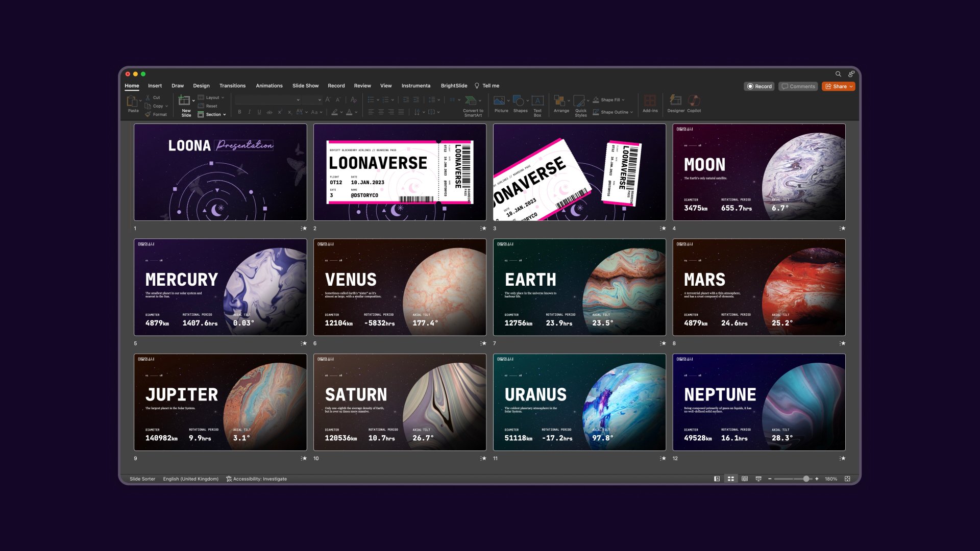Open the Comments button
The image size is (980, 551).
coord(798,87)
